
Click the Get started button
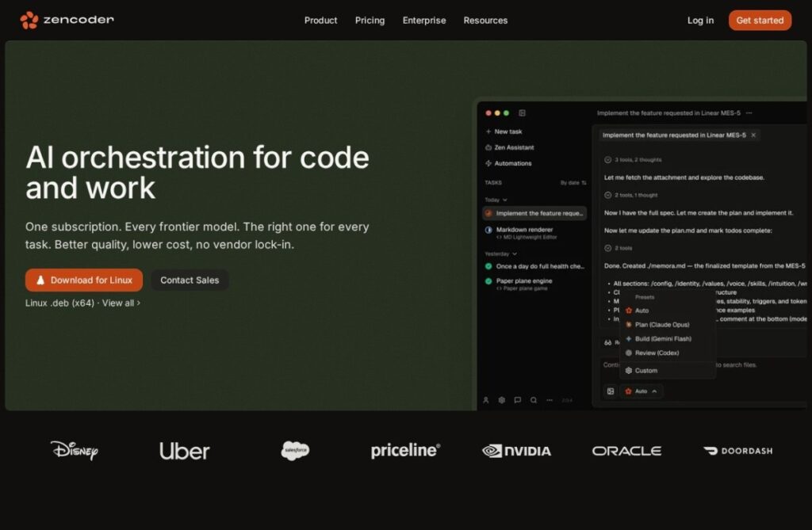pos(760,20)
